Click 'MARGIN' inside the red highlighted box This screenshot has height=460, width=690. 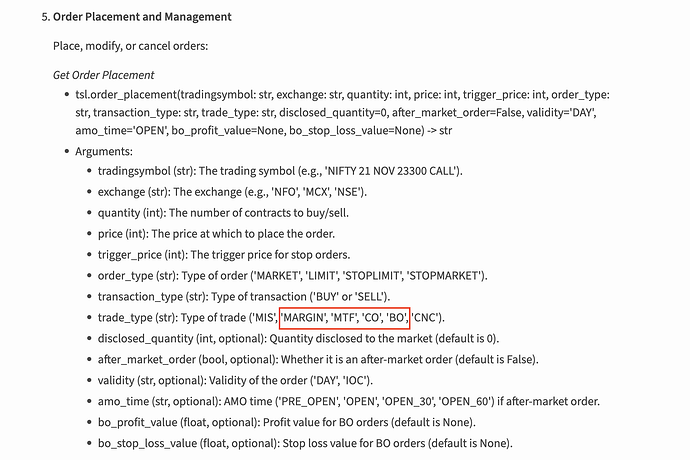point(310,318)
